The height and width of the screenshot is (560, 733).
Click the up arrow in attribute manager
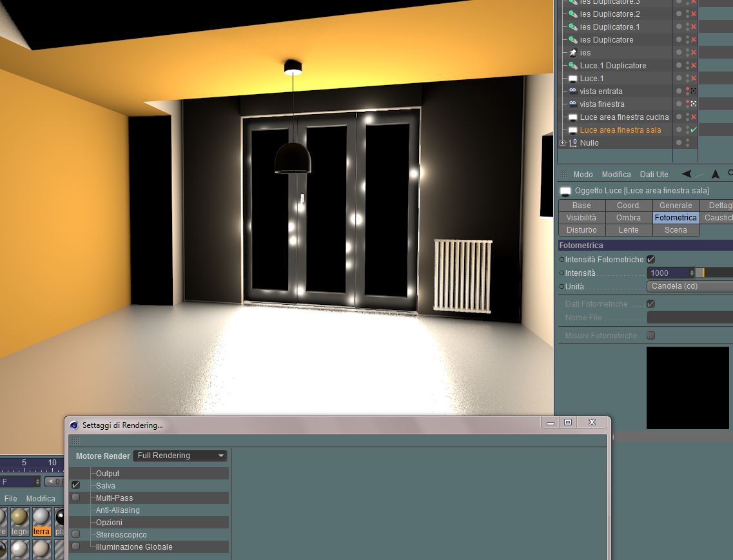(715, 174)
